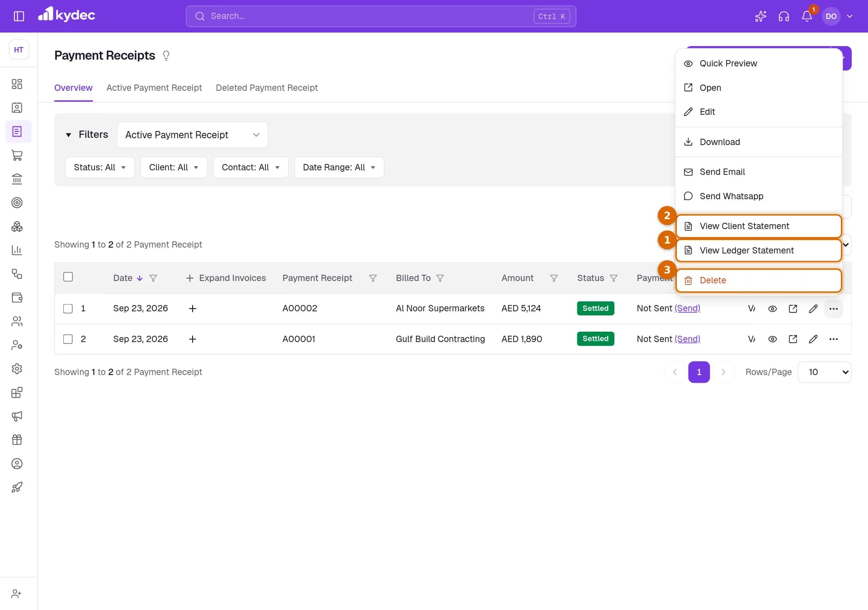Screen dimensions: 868x610
Task: Open the wallet sidebar icon
Action: click(17, 298)
